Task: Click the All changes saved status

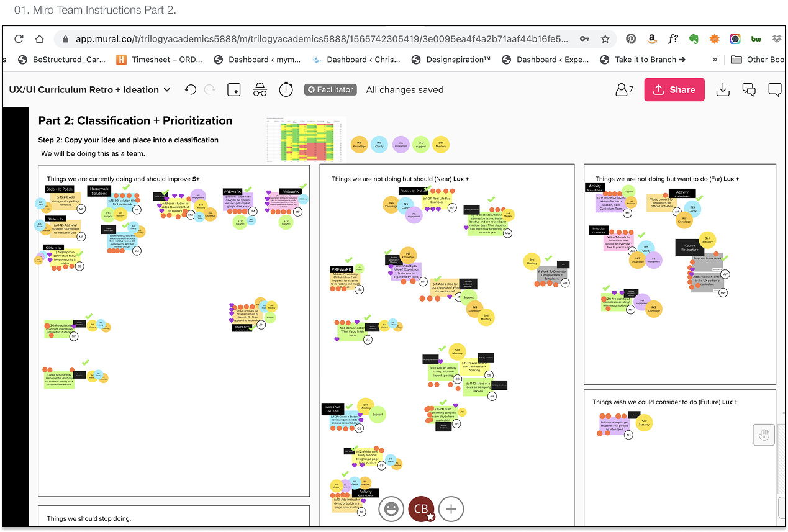Action: tap(405, 89)
